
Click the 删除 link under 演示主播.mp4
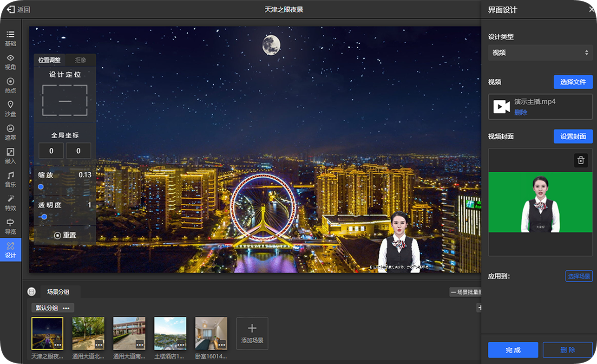click(x=520, y=112)
